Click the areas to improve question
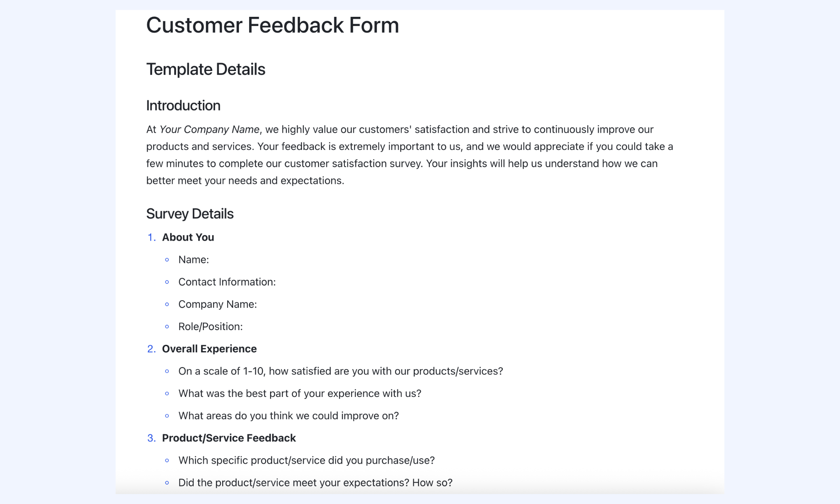Image resolution: width=840 pixels, height=504 pixels. point(289,416)
